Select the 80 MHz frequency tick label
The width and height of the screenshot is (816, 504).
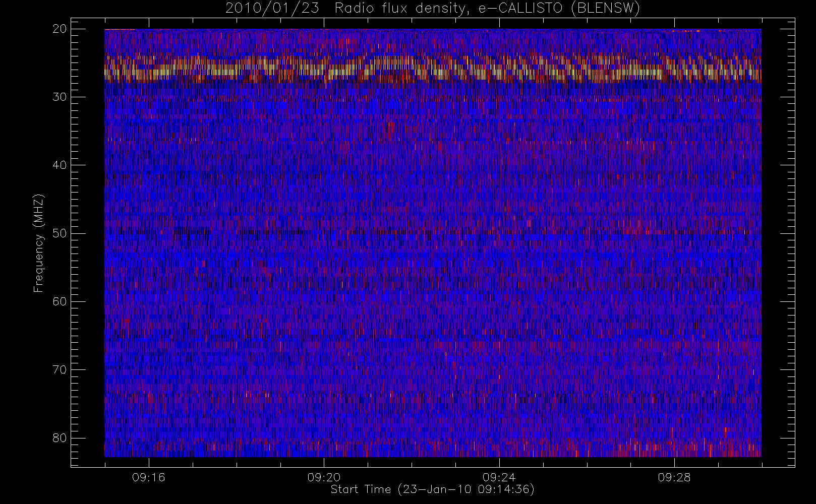click(60, 437)
